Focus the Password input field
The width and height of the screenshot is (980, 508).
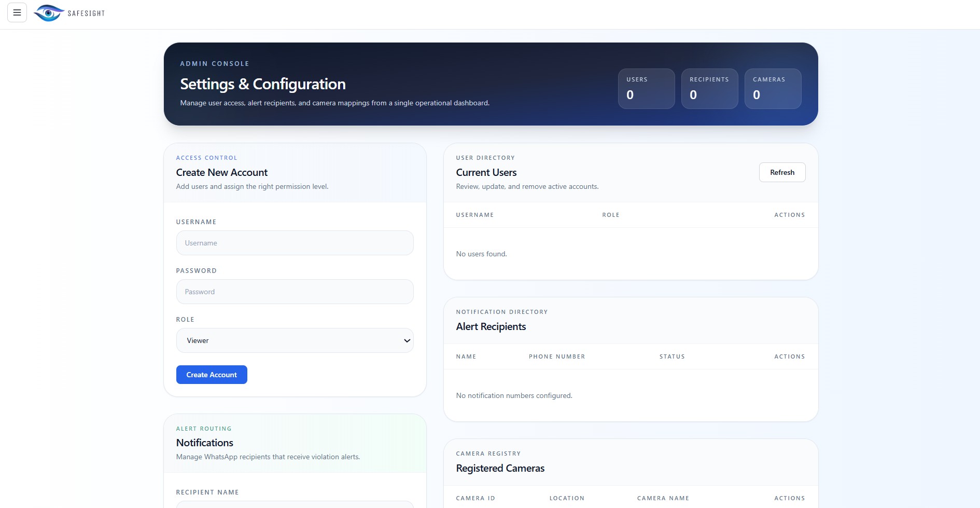click(x=295, y=292)
